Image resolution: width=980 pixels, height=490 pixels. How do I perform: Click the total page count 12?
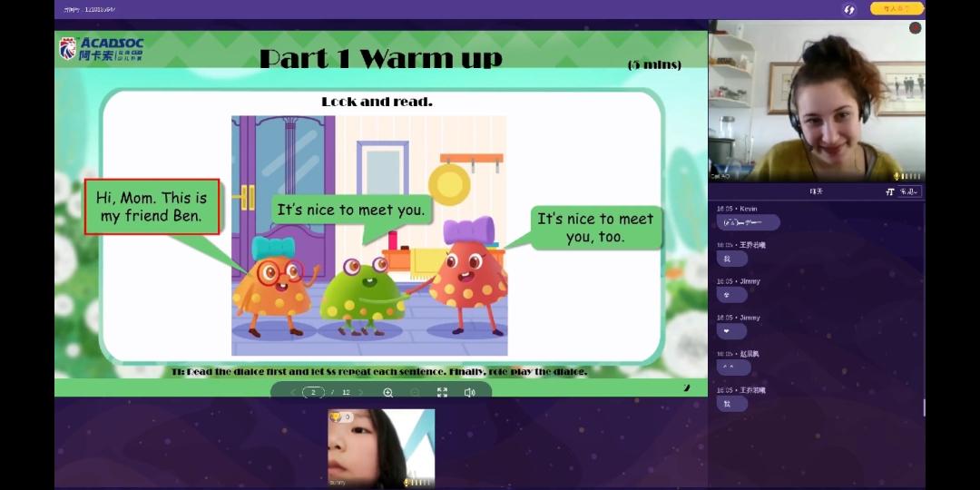346,393
